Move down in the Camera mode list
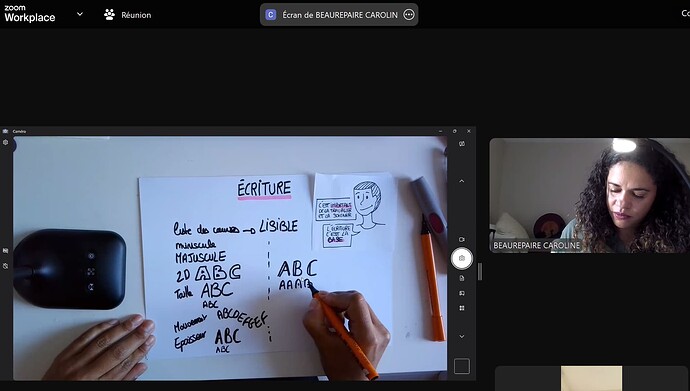This screenshot has height=391, width=690. tap(462, 336)
